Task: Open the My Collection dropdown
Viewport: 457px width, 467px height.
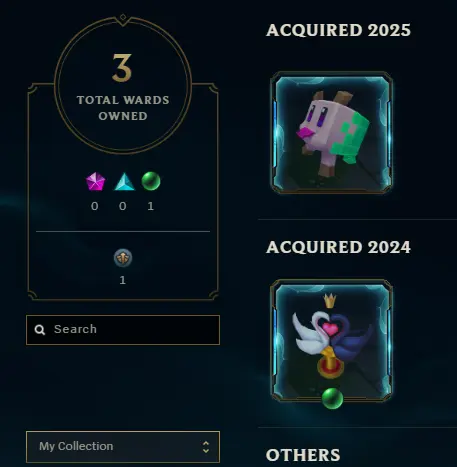Action: coord(123,447)
